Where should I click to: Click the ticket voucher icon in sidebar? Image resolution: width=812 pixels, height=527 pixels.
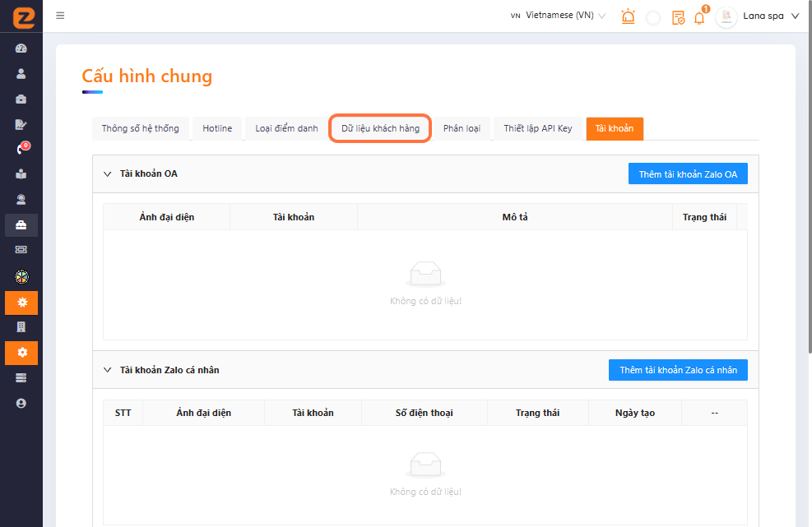(x=21, y=250)
